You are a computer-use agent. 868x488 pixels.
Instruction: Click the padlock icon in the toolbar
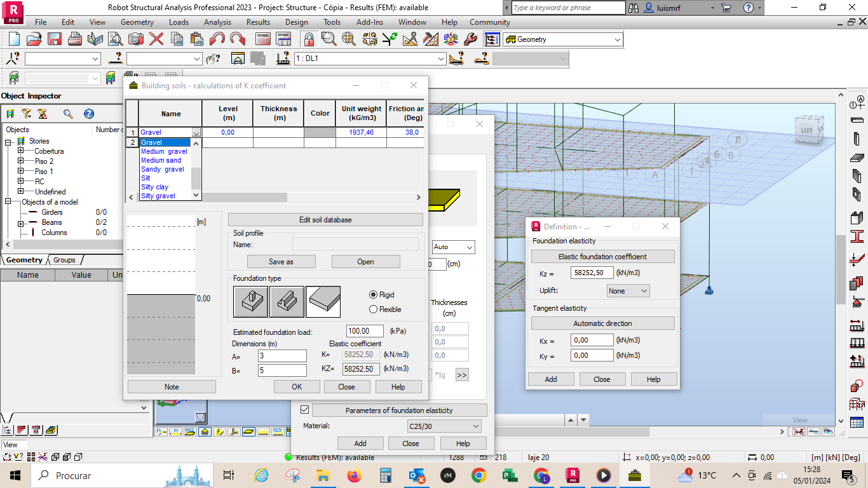click(x=309, y=39)
